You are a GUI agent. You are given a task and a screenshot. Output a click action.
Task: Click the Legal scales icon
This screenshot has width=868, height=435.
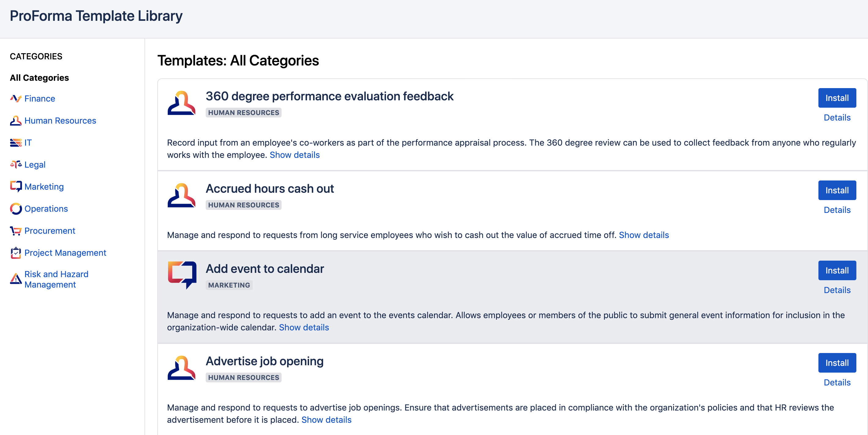point(16,165)
